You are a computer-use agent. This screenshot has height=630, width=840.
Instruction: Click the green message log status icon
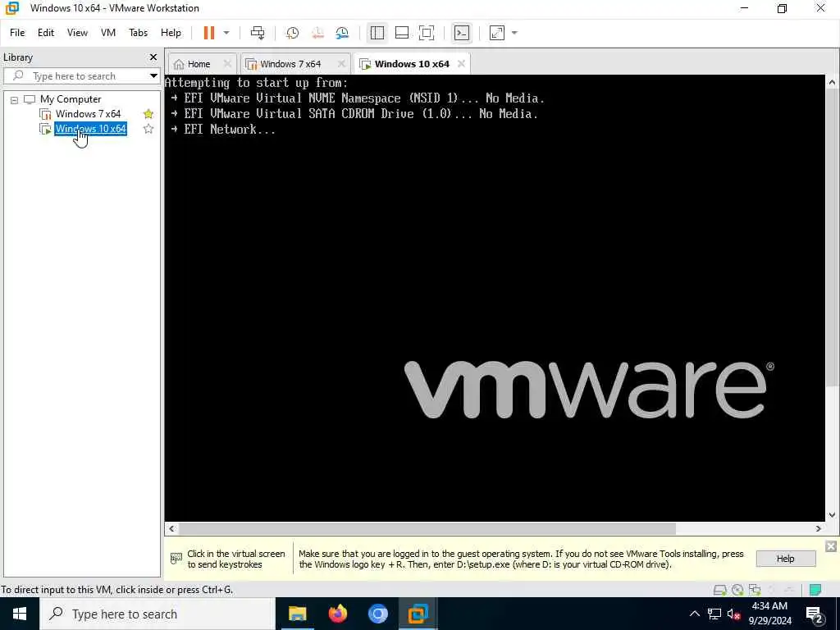pos(815,591)
